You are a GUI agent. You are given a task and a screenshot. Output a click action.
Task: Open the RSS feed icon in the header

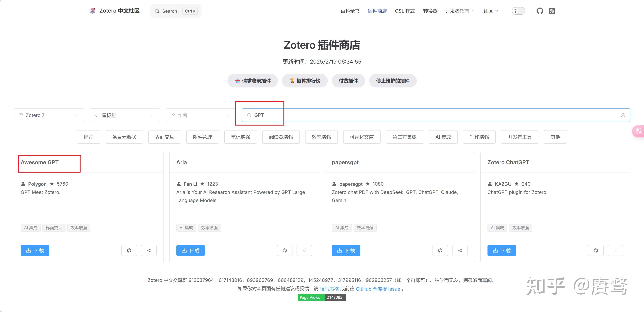(552, 11)
